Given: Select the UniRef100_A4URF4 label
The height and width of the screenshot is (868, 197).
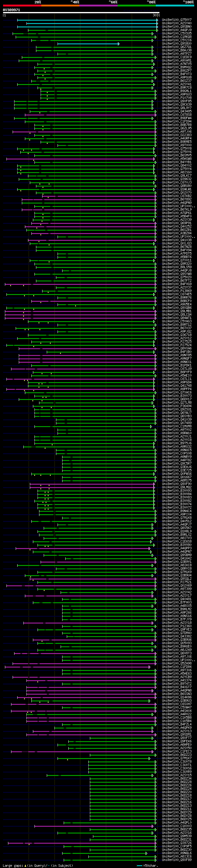Looking at the screenshot, I should (176, 138).
